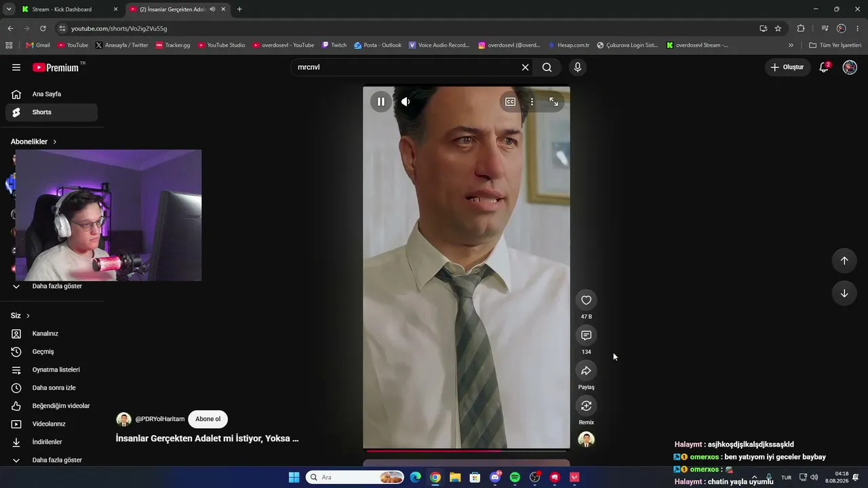Image resolution: width=868 pixels, height=488 pixels.
Task: Enter fullscreen on the Short
Action: click(554, 102)
